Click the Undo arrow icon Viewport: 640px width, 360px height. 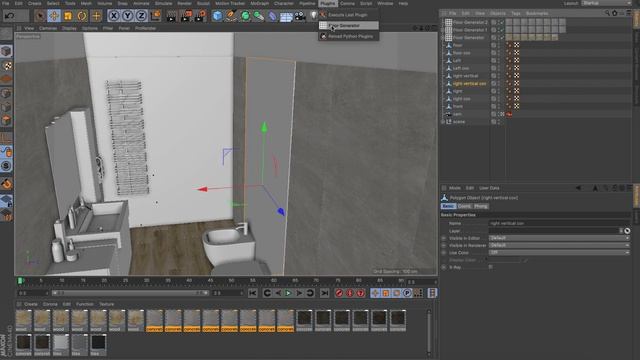coord(10,16)
